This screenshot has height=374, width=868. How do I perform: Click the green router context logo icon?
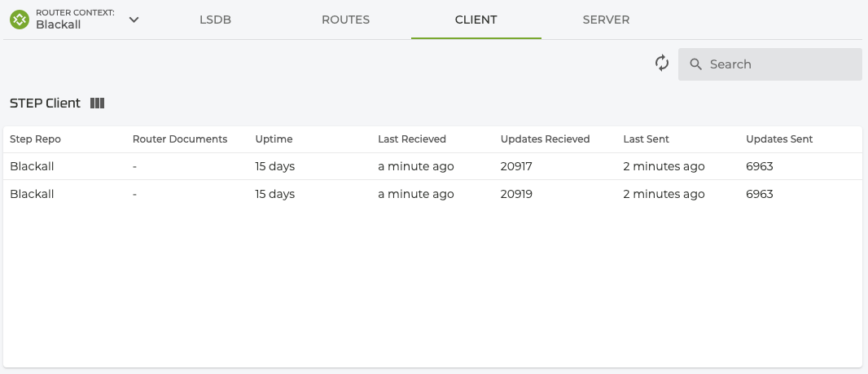[19, 20]
